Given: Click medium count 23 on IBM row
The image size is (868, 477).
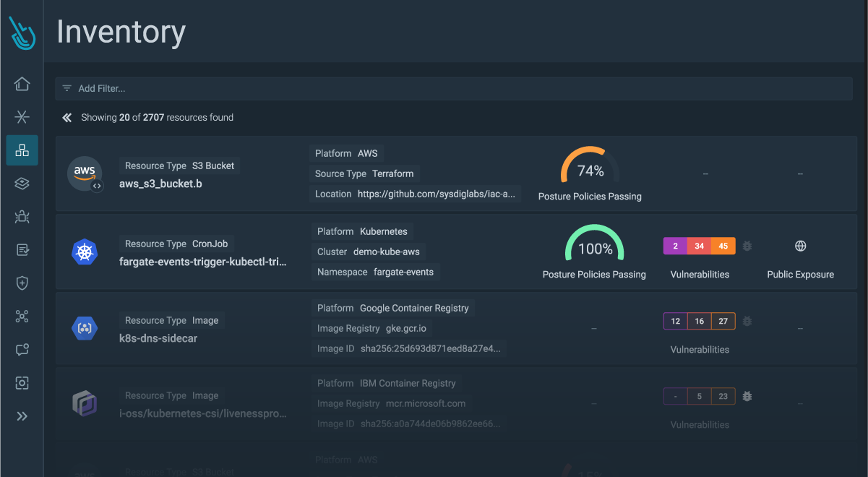Looking at the screenshot, I should (723, 396).
